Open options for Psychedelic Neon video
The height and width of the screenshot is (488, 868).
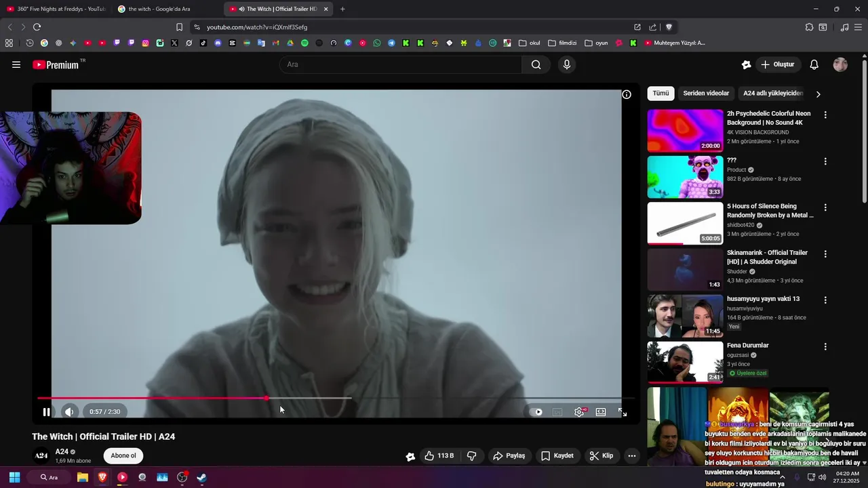[x=825, y=115]
